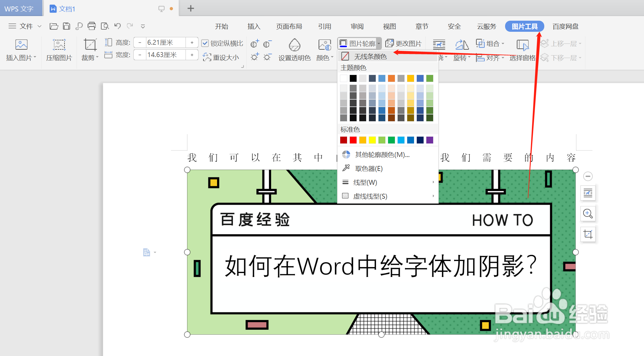Open the Color dropdown in ribbon

click(x=325, y=58)
